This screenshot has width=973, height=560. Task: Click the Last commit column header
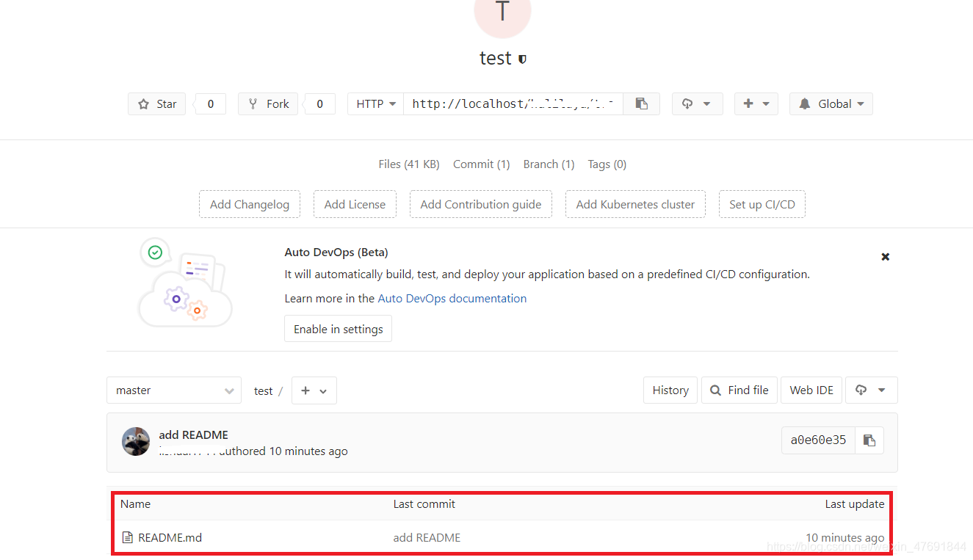pyautogui.click(x=424, y=503)
